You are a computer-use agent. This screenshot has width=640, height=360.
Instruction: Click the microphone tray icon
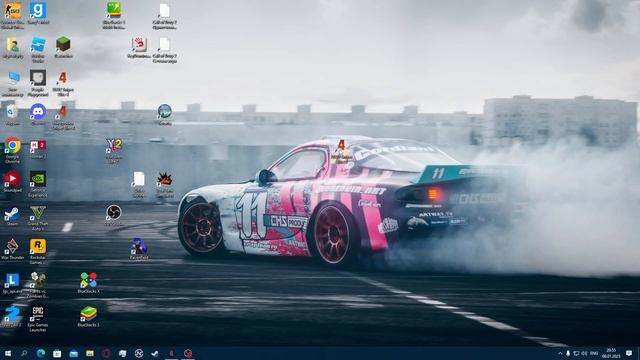(568, 353)
